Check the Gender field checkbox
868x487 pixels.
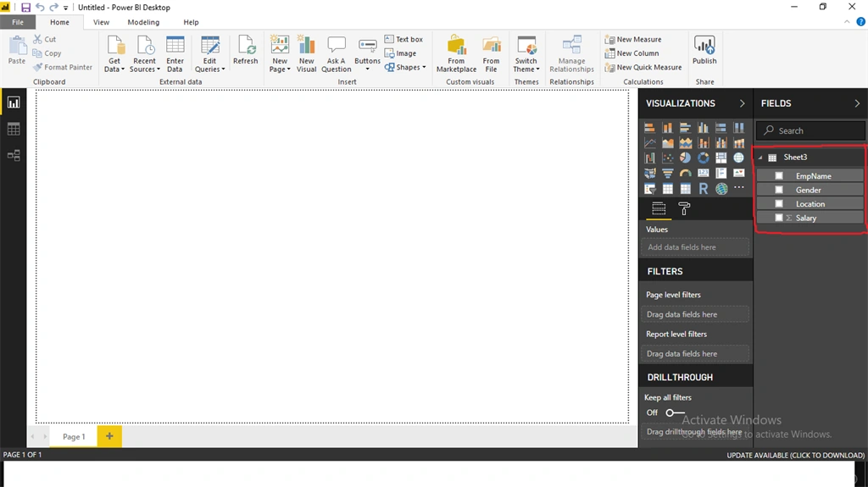coord(779,190)
